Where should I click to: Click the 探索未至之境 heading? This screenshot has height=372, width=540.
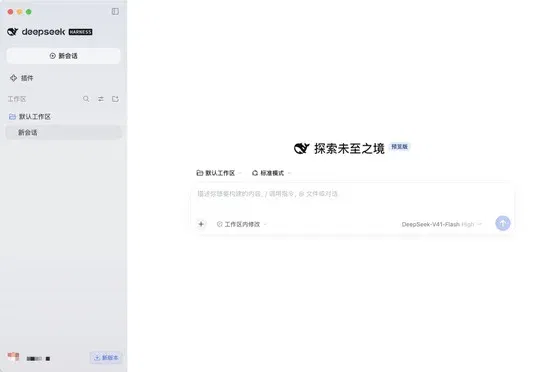click(x=349, y=149)
